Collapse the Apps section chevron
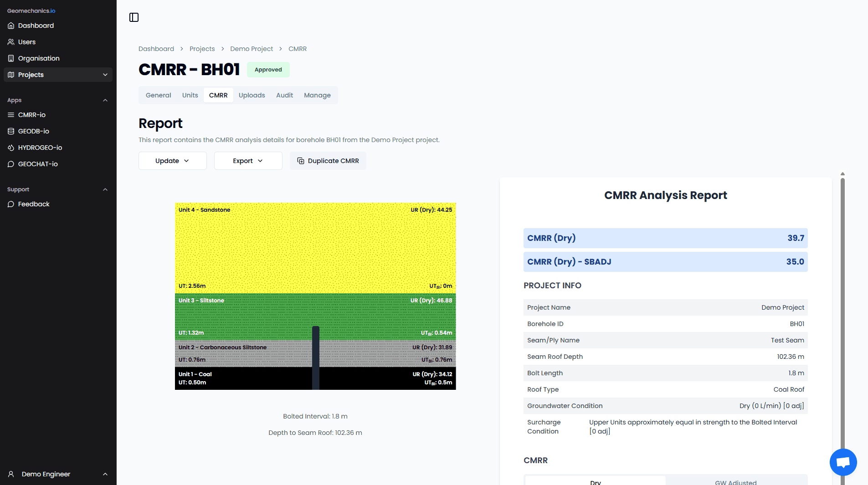 (105, 100)
